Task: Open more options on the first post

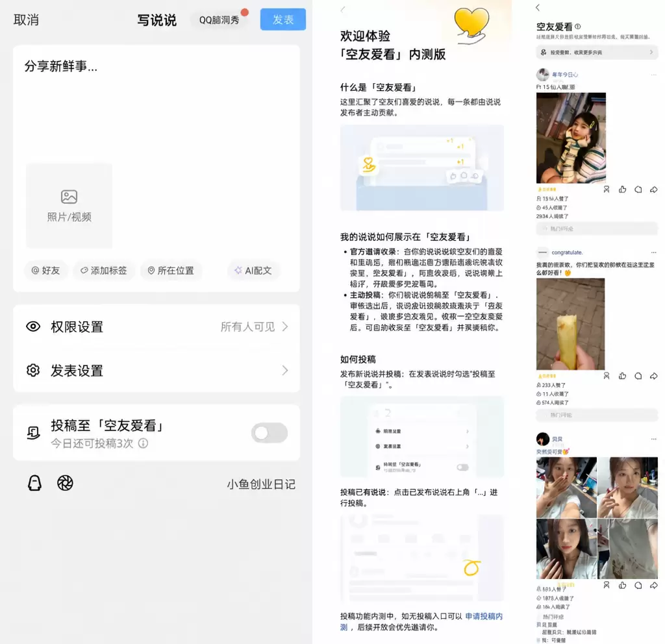Action: pos(653,75)
